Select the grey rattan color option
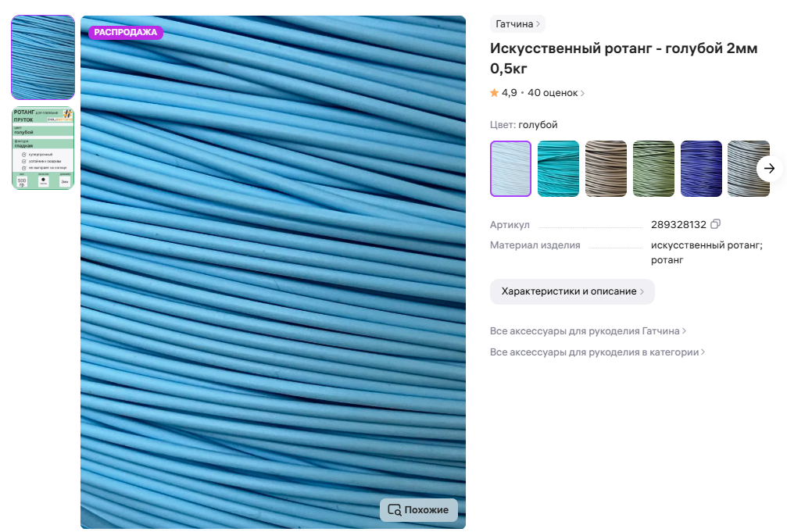Viewport: 787px width, 532px height. 749,169
